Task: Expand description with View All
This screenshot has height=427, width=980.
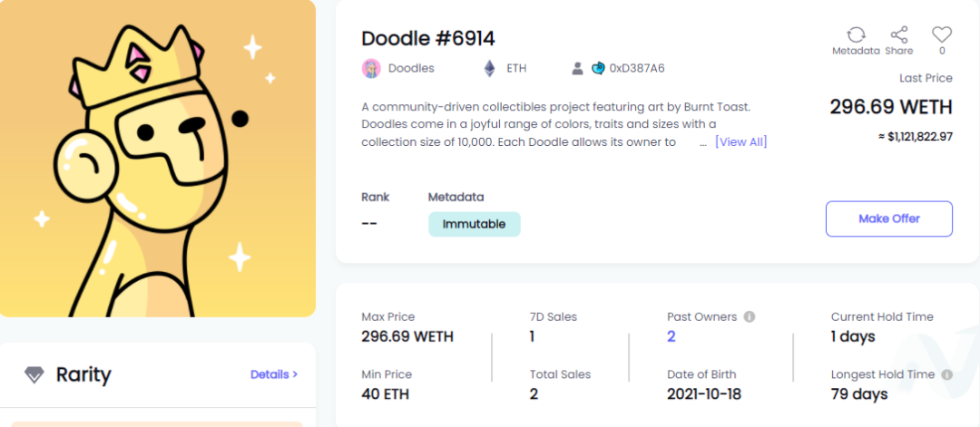Action: pyautogui.click(x=740, y=141)
